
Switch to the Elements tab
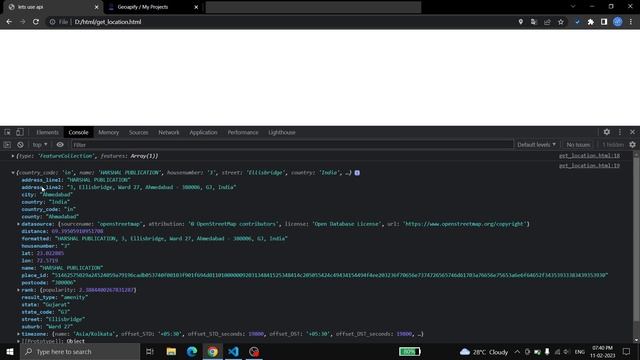click(x=47, y=132)
